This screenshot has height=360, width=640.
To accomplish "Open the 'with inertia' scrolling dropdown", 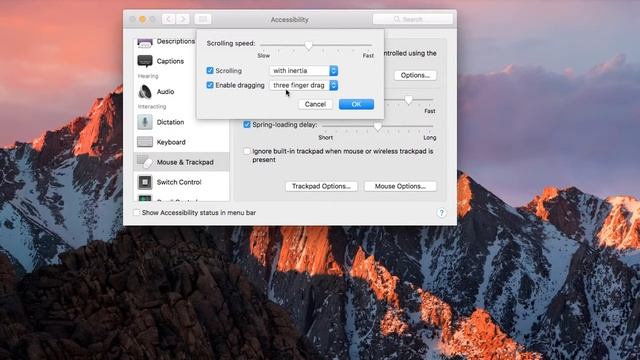I will tap(303, 71).
